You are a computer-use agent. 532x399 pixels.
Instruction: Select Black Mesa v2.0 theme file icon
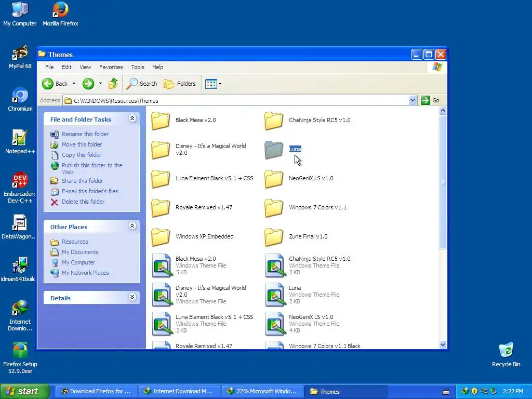tap(162, 265)
